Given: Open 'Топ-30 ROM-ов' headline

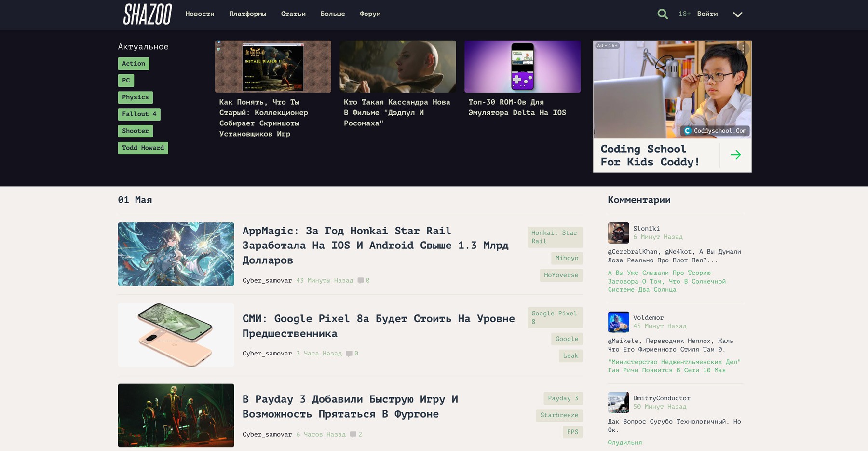Looking at the screenshot, I should click(x=517, y=108).
